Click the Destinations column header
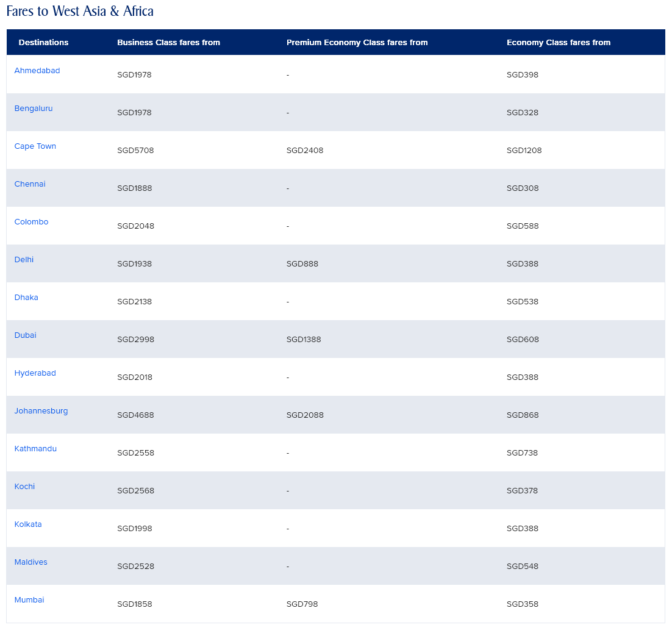 pos(43,43)
